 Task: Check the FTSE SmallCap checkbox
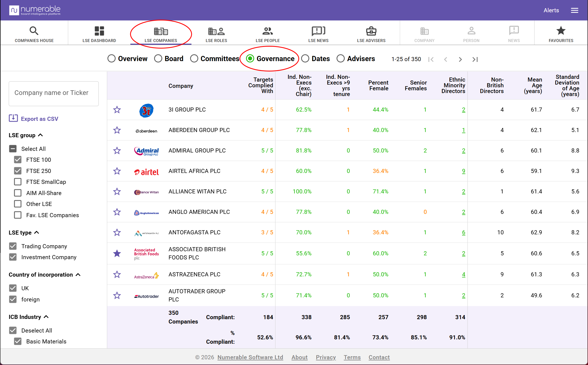18,182
